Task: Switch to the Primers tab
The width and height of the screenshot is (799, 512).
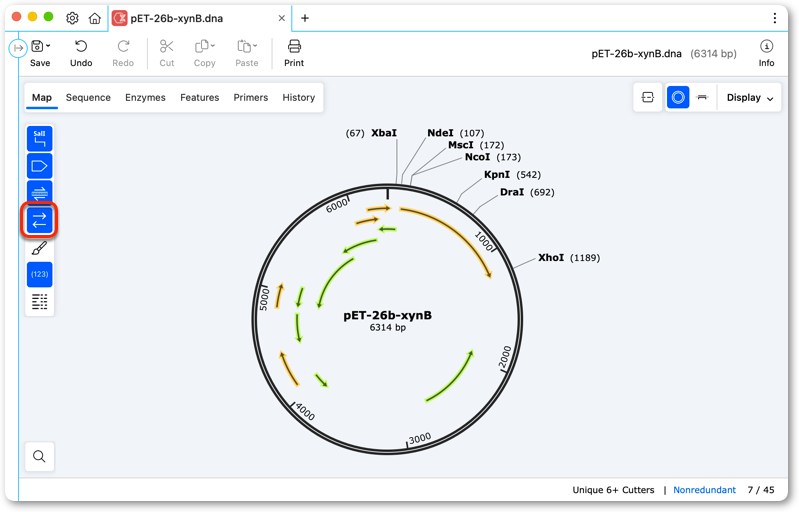Action: click(251, 97)
